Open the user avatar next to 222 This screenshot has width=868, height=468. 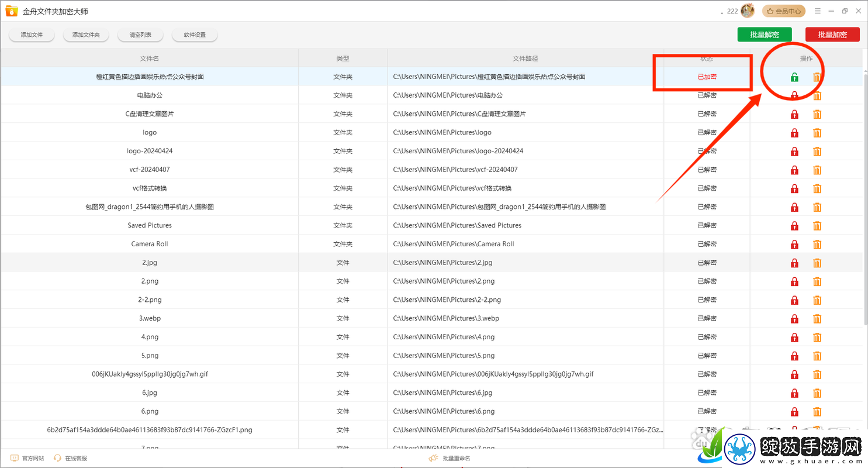coord(748,11)
